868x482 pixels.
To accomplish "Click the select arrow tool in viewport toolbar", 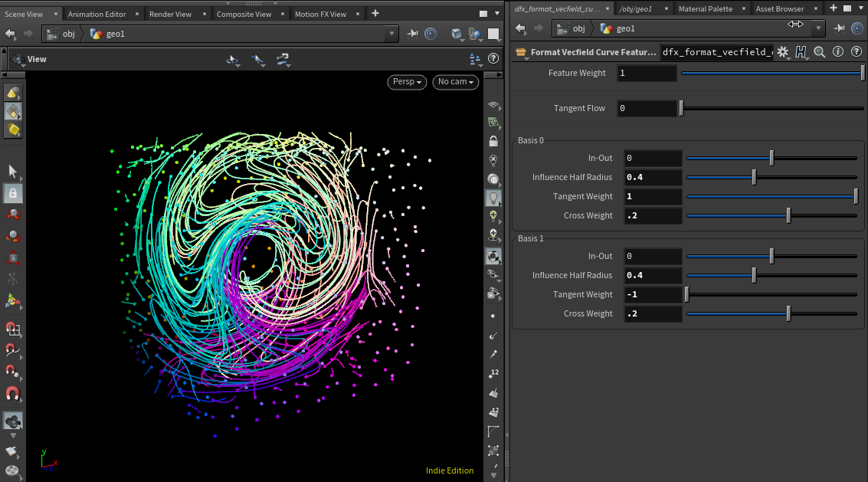I will (13, 171).
